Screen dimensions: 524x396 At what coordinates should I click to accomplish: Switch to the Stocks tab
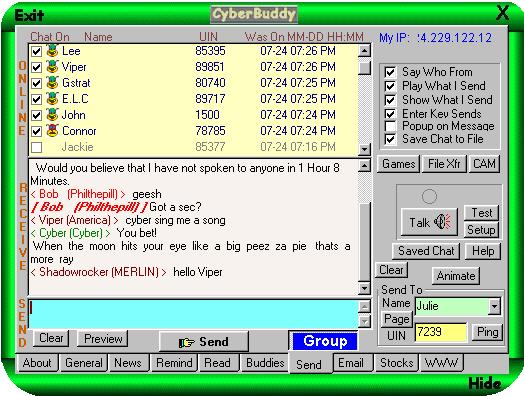point(396,363)
